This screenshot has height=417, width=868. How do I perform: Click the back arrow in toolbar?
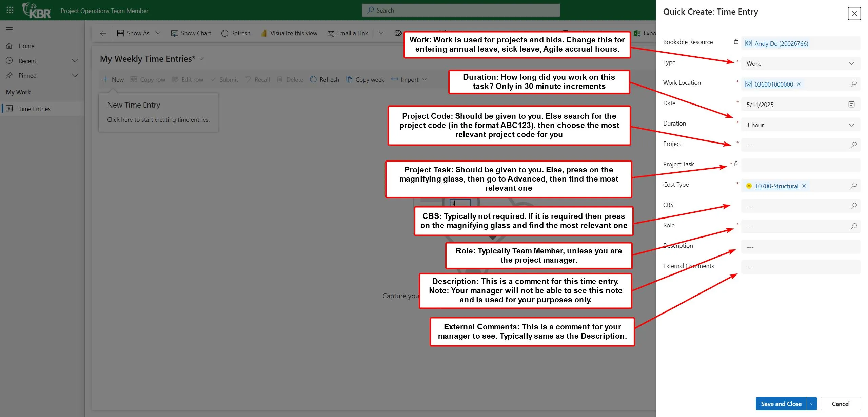tap(103, 33)
